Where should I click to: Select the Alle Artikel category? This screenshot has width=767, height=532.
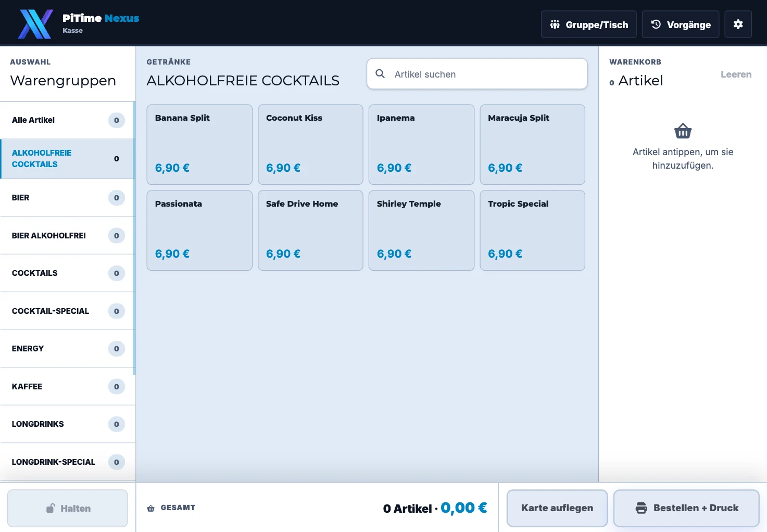point(68,120)
